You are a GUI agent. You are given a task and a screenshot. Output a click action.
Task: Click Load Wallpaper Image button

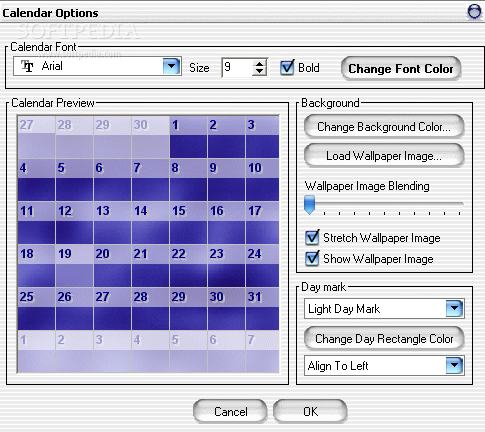[x=384, y=156]
